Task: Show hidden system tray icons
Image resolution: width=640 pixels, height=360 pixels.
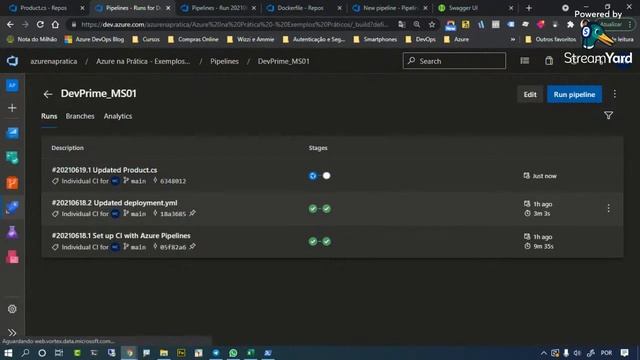Action: pos(544,353)
